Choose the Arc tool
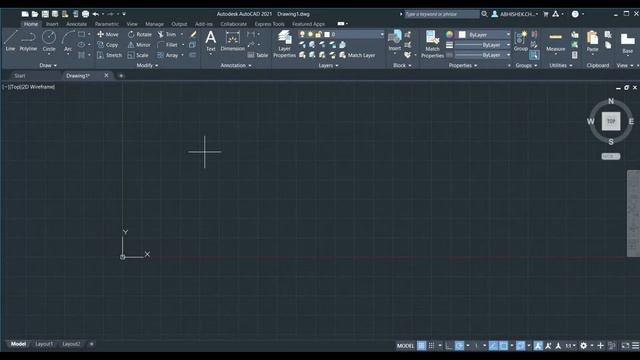Viewport: 640px width, 360px height. [68, 41]
